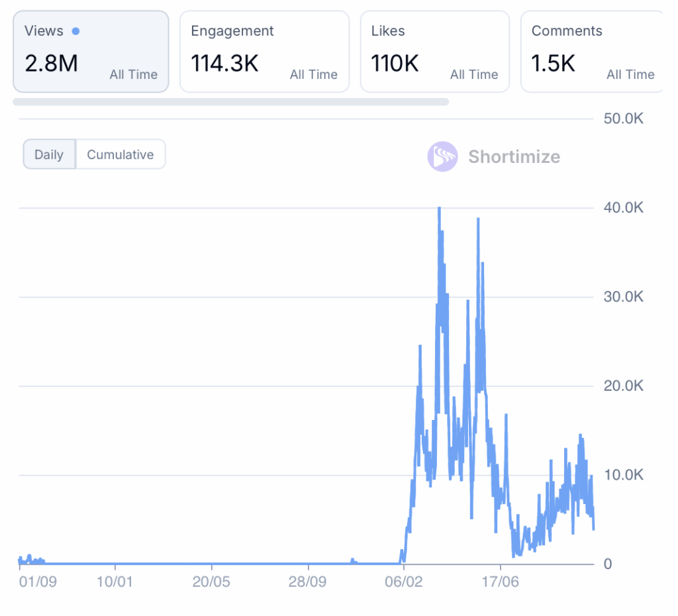678x616 pixels.
Task: Select the Engagement metric card
Action: click(264, 52)
